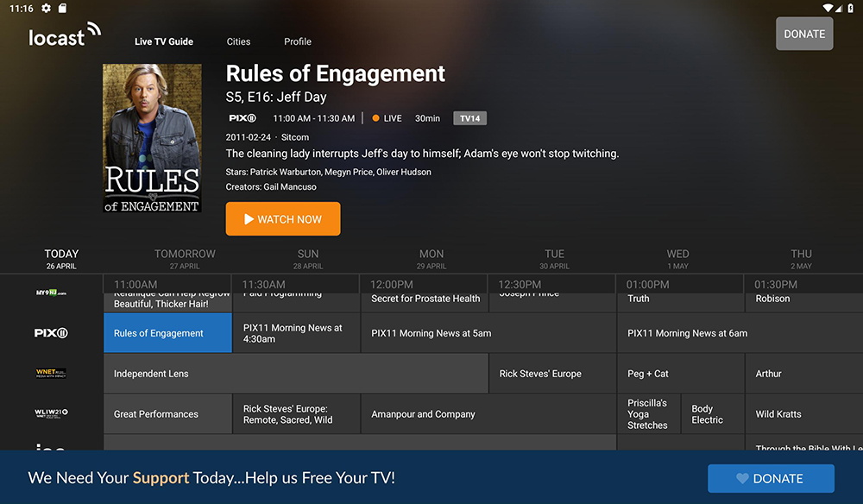
Task: Click the Creators: Gail Mancuso line
Action: tap(271, 187)
